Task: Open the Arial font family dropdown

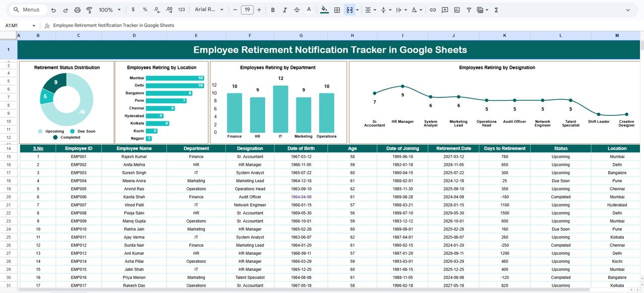Action: [207, 10]
